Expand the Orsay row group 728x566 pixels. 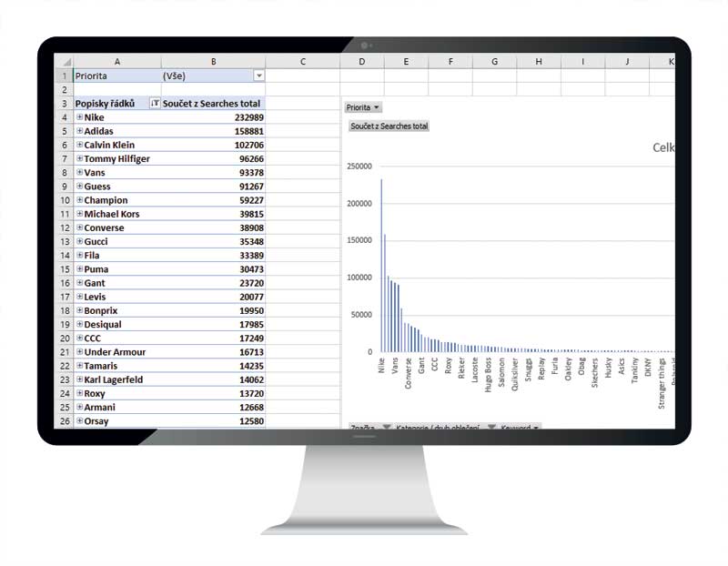point(79,420)
